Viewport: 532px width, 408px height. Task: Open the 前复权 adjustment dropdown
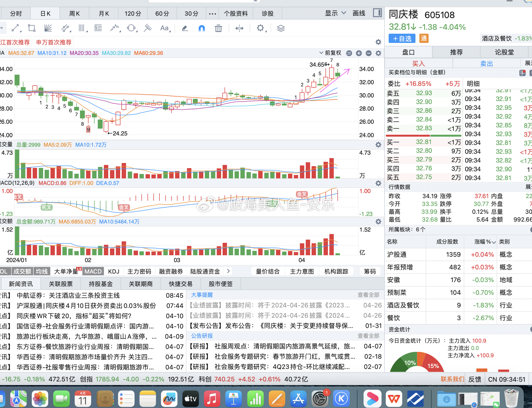point(330,53)
